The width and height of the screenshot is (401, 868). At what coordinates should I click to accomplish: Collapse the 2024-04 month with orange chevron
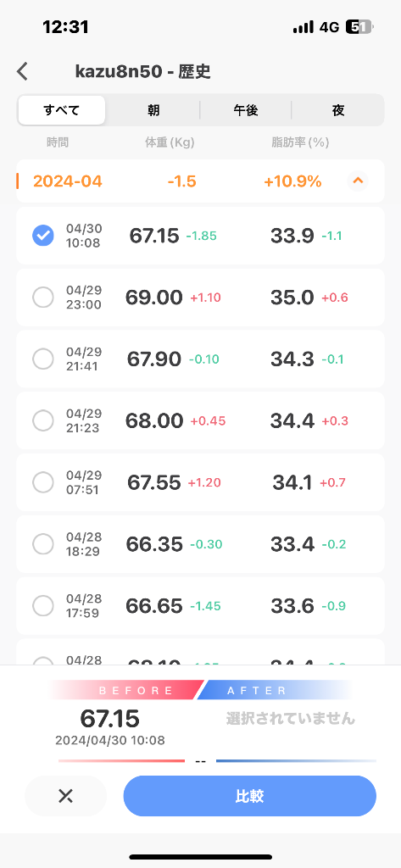click(358, 181)
